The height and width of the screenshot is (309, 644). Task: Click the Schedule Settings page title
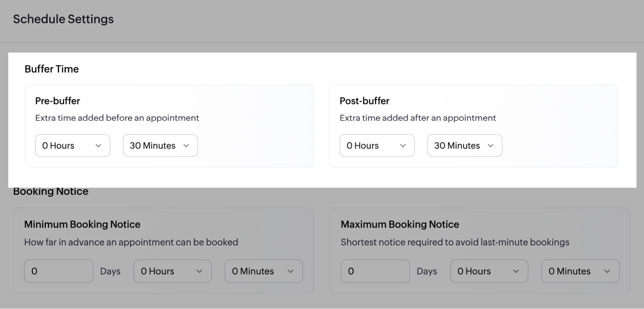(63, 19)
